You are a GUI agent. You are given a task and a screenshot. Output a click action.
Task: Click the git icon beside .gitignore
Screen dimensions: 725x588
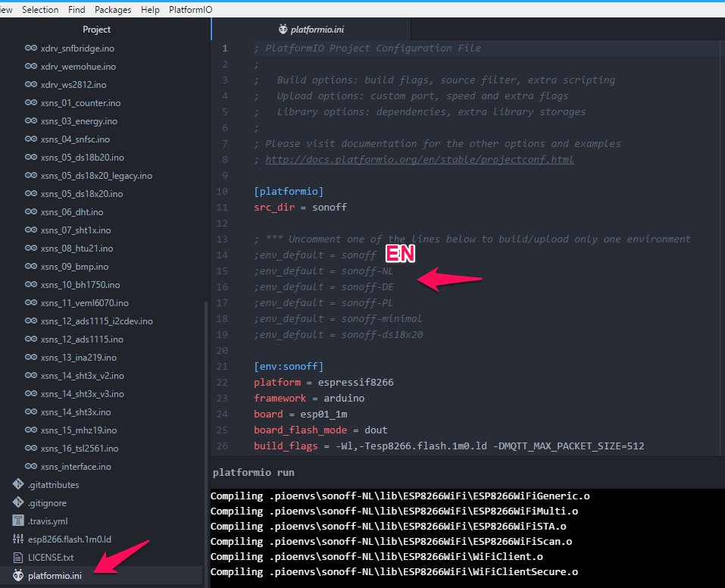coord(18,502)
